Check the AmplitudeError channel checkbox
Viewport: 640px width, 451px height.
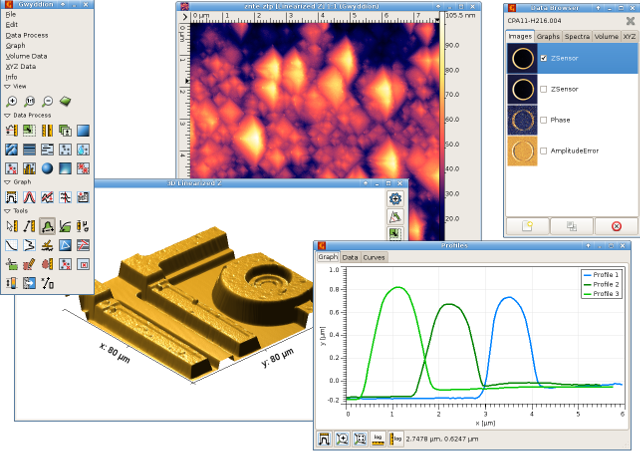(544, 151)
